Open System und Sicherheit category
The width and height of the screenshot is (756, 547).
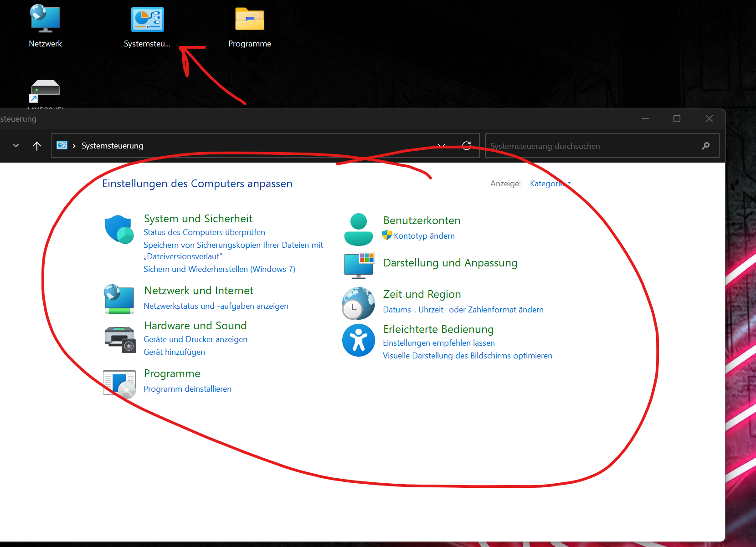point(198,219)
